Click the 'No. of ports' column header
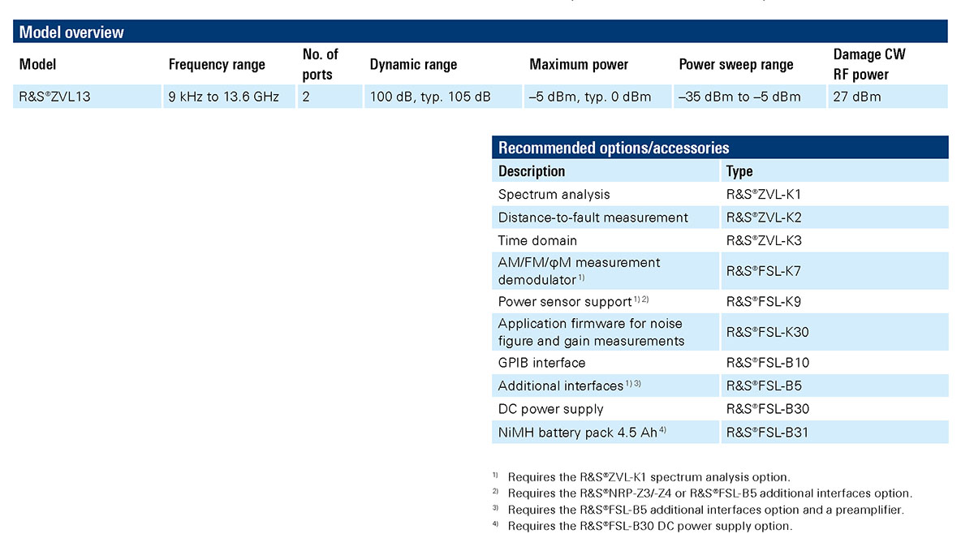The width and height of the screenshot is (974, 560). point(321,64)
